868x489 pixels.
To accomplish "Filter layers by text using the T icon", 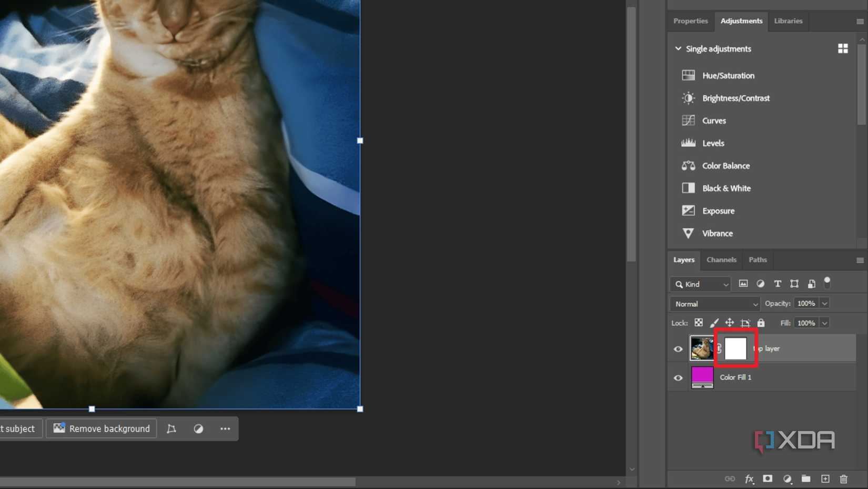I will tap(778, 284).
